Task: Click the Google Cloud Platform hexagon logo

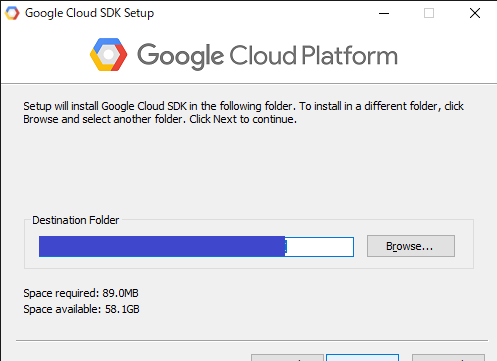Action: [108, 55]
